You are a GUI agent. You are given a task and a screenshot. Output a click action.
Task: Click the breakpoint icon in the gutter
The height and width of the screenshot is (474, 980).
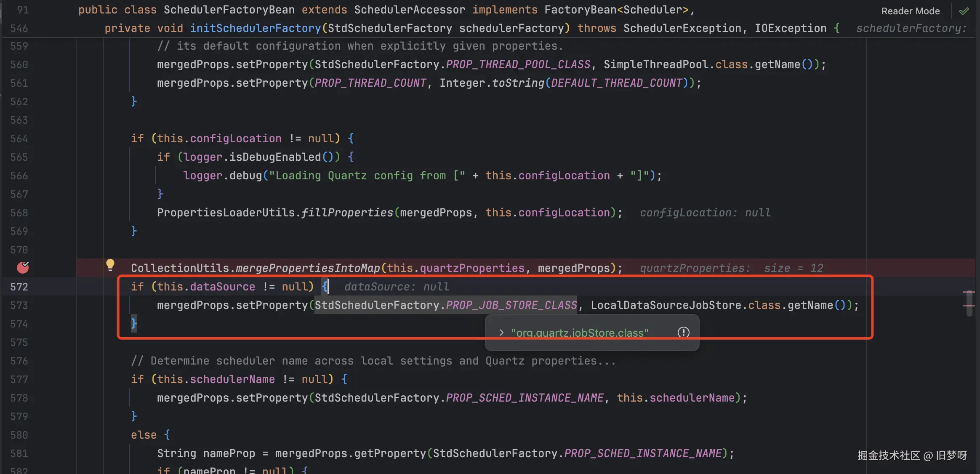pyautogui.click(x=23, y=267)
